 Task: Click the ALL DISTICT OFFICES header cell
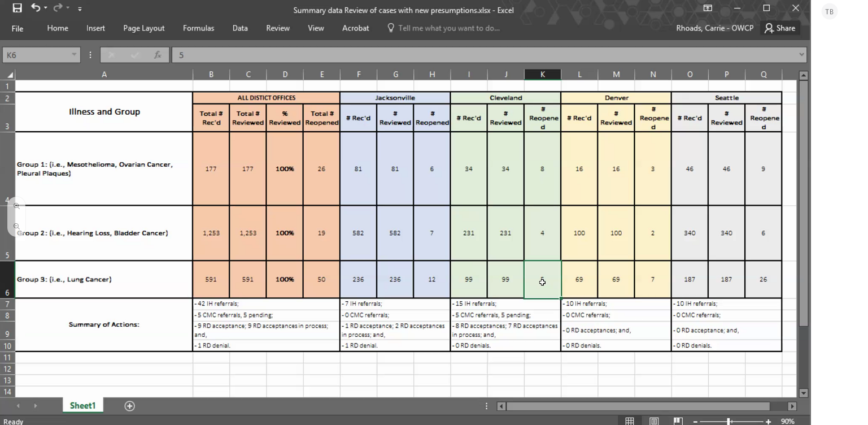pos(266,98)
